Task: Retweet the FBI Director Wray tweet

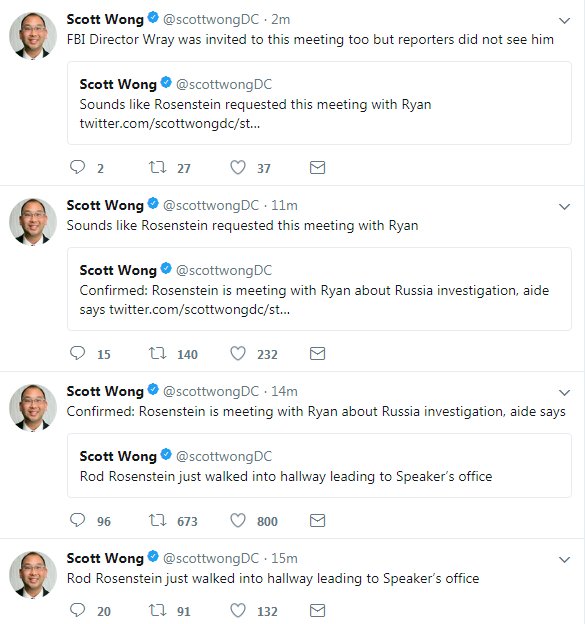Action: pyautogui.click(x=158, y=167)
